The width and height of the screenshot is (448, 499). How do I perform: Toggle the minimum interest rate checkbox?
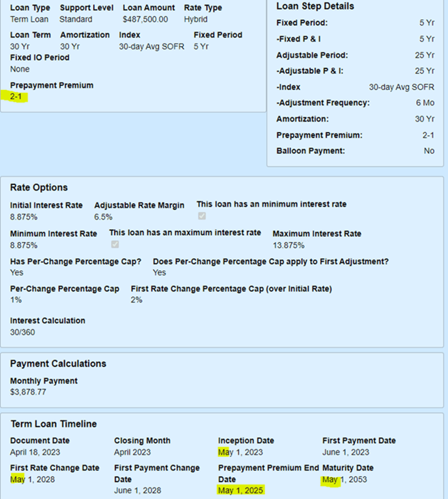[202, 216]
